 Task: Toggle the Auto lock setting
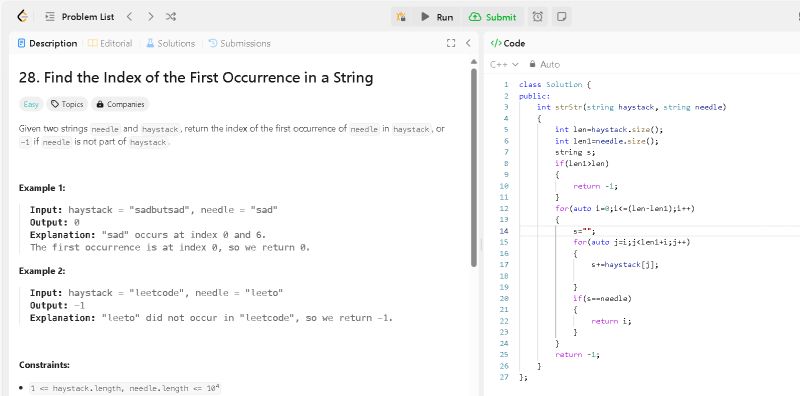pos(544,64)
